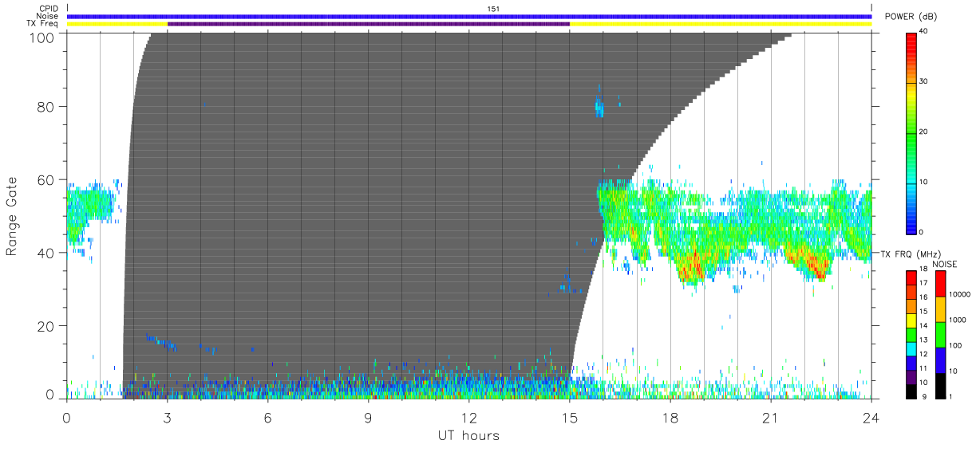
Task: Click the 21 tick on the UT hours axis
Action: coord(771,418)
